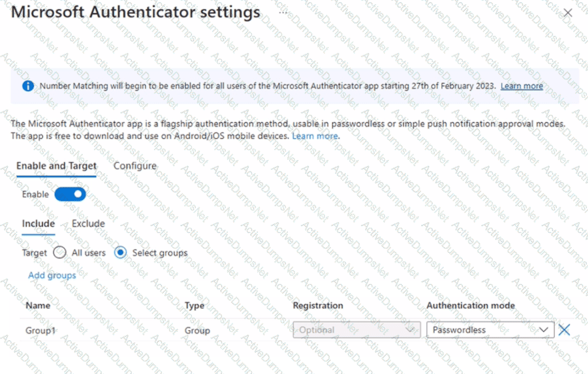
Task: Toggle the Enable switch off
Action: (70, 194)
